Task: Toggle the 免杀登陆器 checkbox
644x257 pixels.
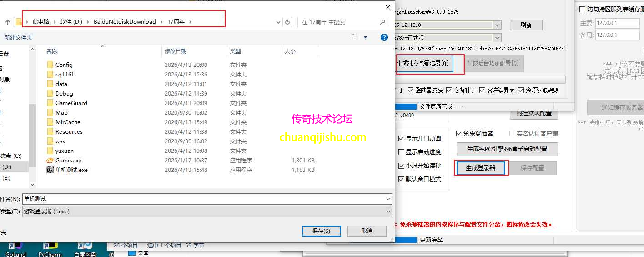Action: click(x=458, y=133)
